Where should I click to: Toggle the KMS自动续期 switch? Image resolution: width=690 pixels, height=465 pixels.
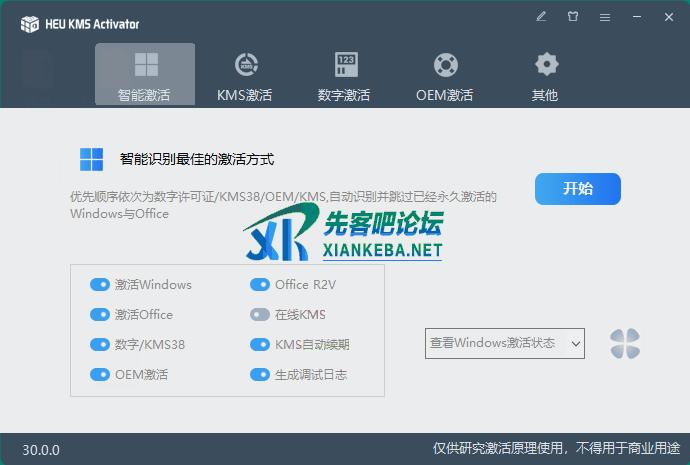259,344
